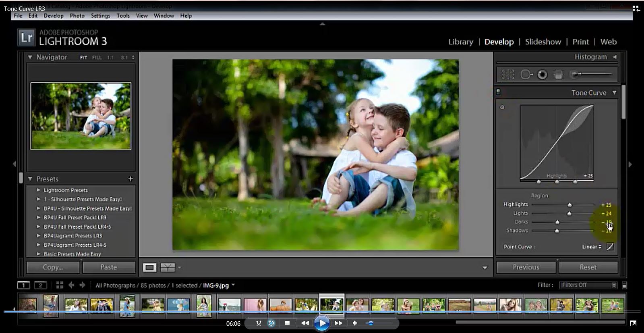Collapse the Tone Curve panel

pos(614,92)
